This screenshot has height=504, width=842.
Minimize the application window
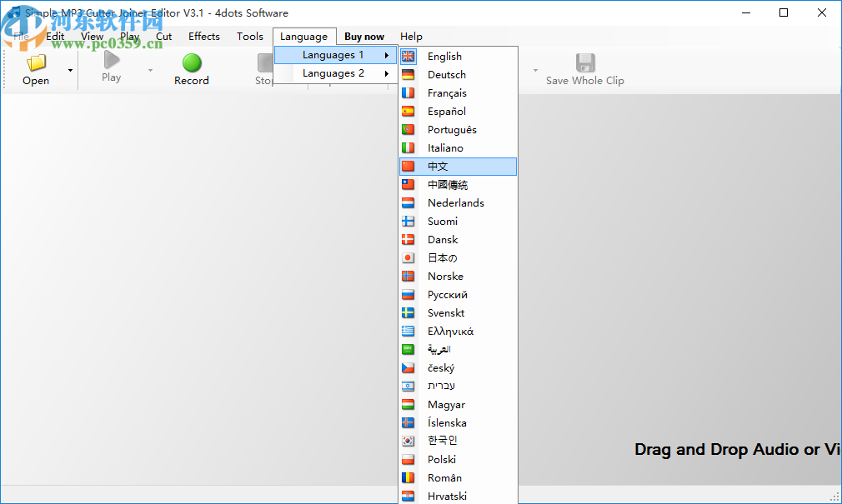pyautogui.click(x=746, y=12)
